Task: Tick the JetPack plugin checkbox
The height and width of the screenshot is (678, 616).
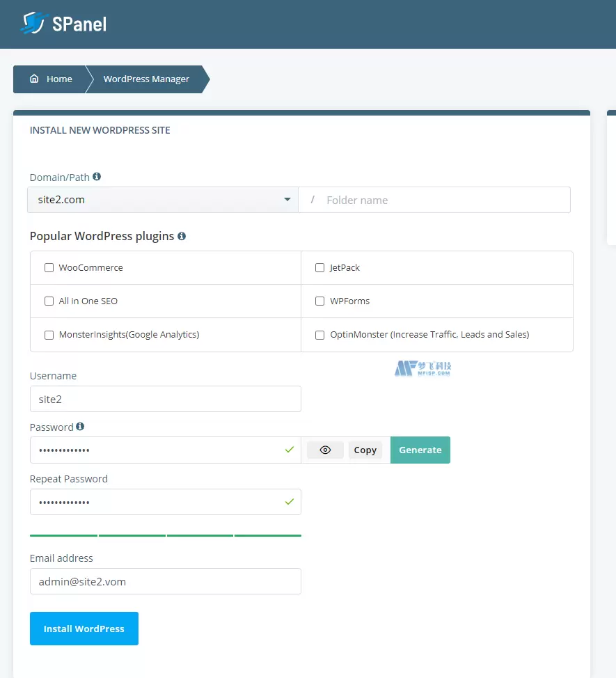Action: point(320,268)
